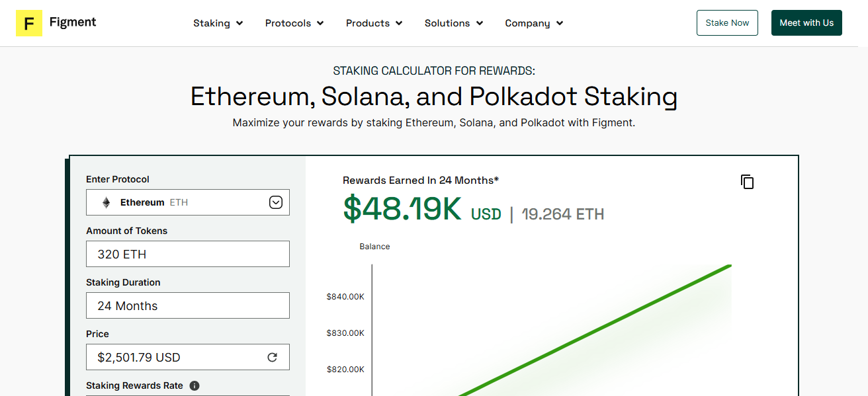Copy rewards results using the copy icon
868x396 pixels.
coord(748,182)
